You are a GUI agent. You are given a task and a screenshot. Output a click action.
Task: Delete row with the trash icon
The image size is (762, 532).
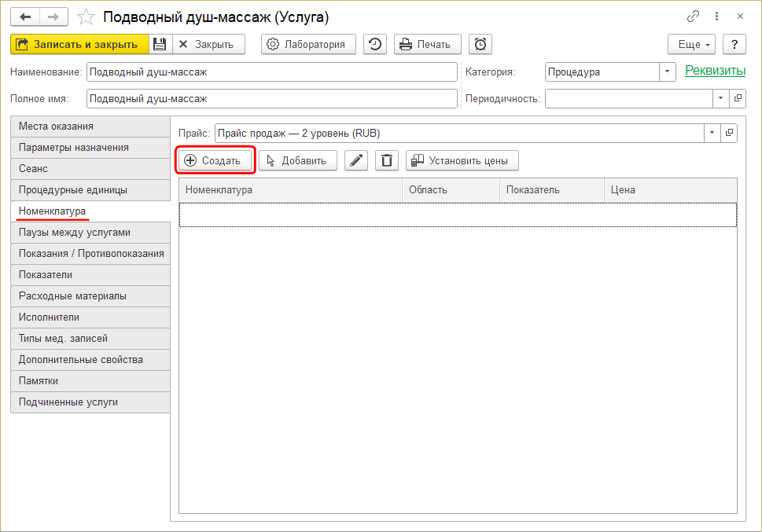pyautogui.click(x=386, y=160)
